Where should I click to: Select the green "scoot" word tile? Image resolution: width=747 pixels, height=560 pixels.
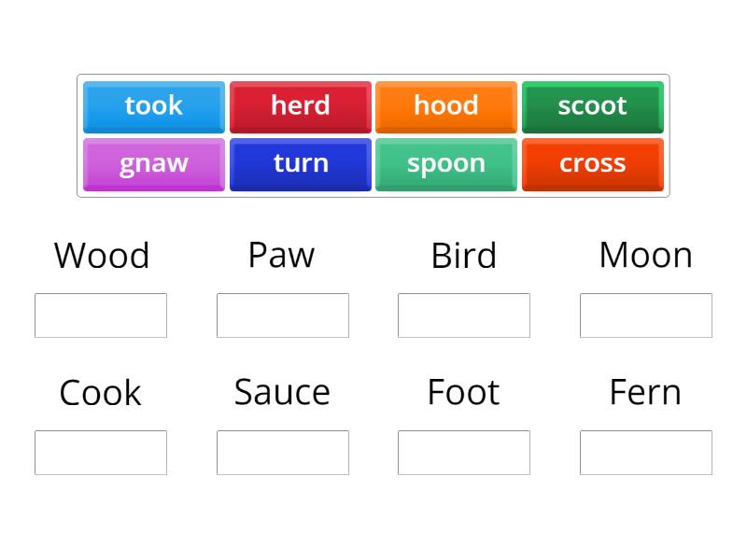592,106
